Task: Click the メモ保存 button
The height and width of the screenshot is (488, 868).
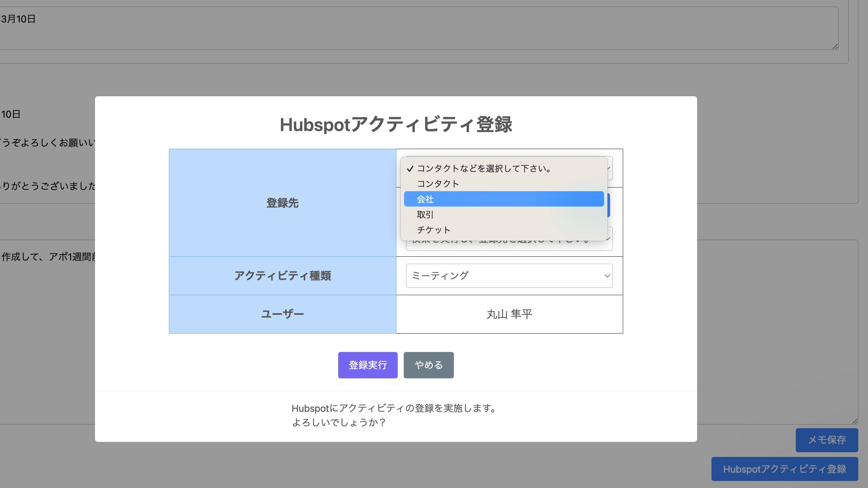Action: tap(827, 440)
